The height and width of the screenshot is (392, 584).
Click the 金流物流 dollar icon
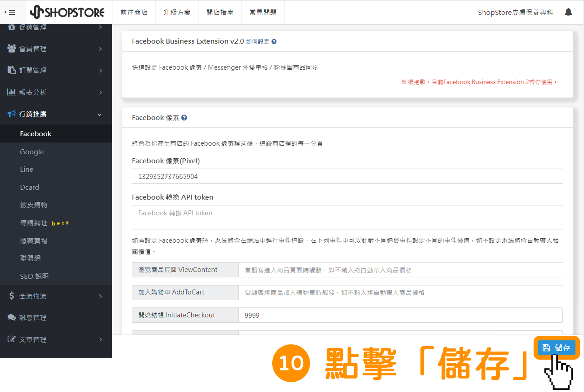coord(12,296)
